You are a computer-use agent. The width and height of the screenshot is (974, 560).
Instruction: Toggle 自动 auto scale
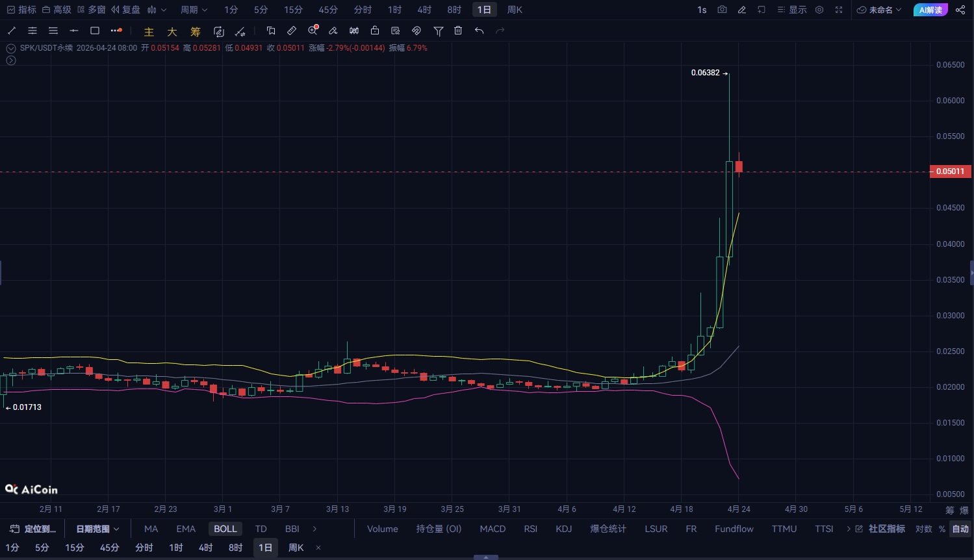960,529
